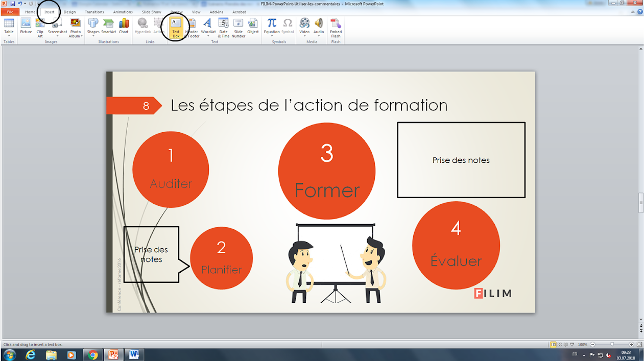
Task: Click the zoom in plus button
Action: click(632, 345)
